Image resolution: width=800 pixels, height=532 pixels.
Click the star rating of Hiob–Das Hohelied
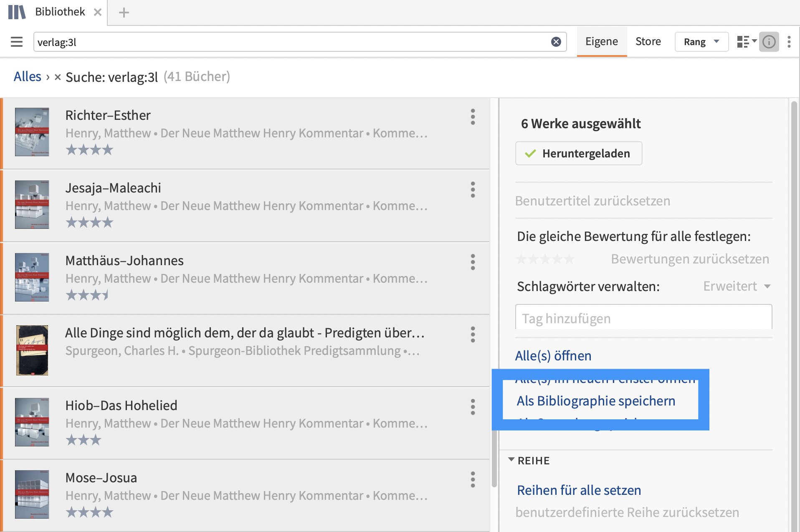[x=84, y=440]
